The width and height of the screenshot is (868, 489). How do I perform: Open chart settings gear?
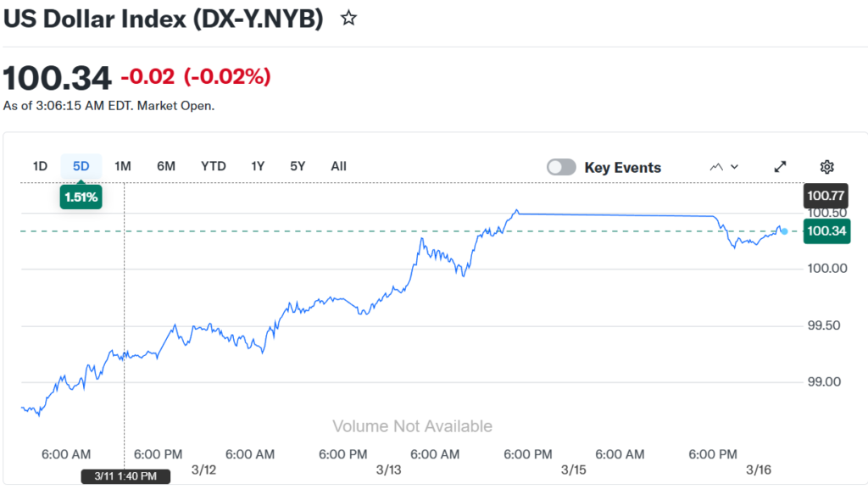point(827,167)
